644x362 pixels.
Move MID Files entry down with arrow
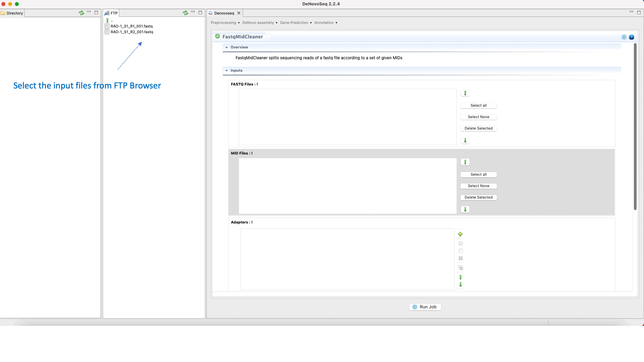[465, 209]
